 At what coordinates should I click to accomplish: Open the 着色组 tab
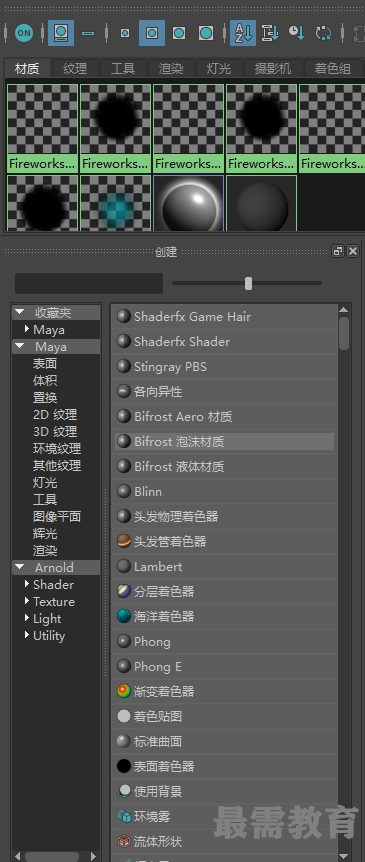[x=333, y=69]
